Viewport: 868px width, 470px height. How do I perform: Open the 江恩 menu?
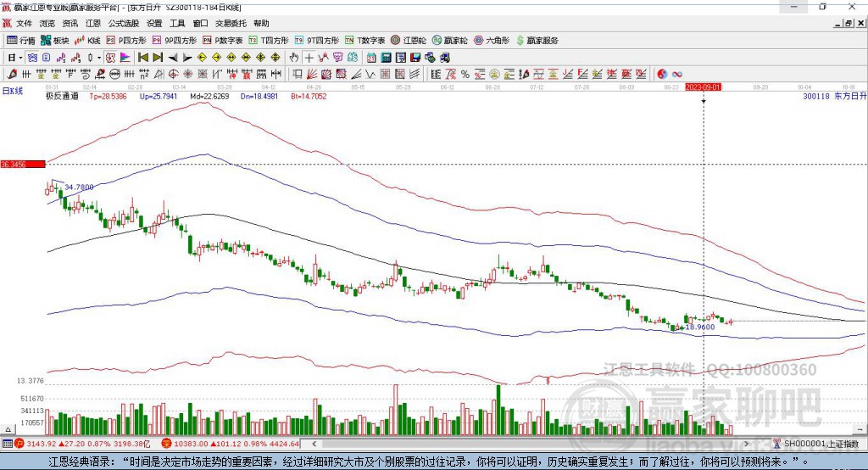(93, 23)
